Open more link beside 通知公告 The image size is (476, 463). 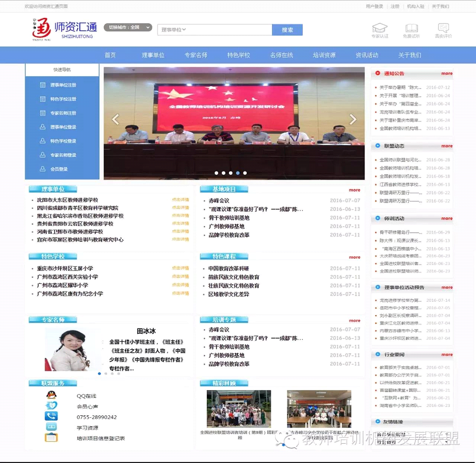pyautogui.click(x=447, y=73)
